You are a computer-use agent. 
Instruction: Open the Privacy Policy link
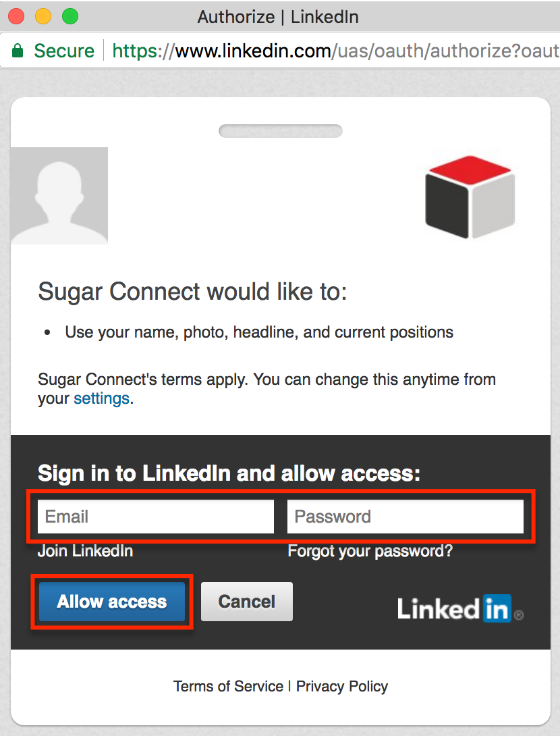pyautogui.click(x=341, y=686)
